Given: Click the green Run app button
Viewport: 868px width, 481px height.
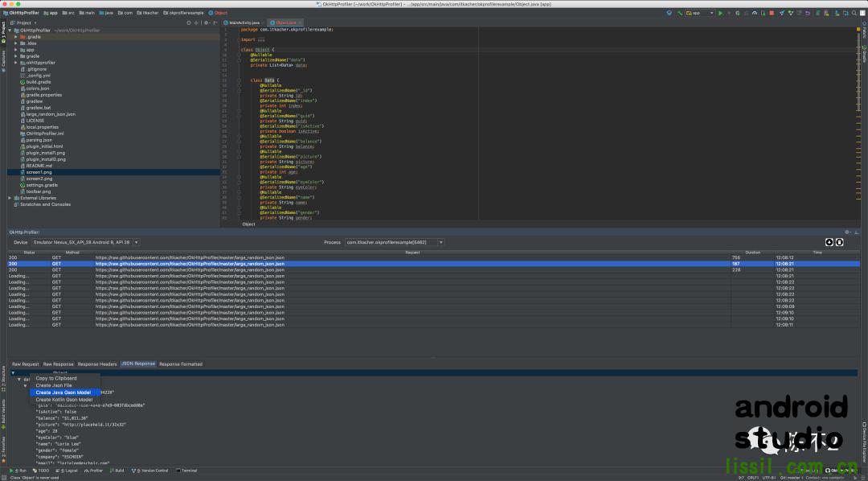Looking at the screenshot, I should [720, 13].
